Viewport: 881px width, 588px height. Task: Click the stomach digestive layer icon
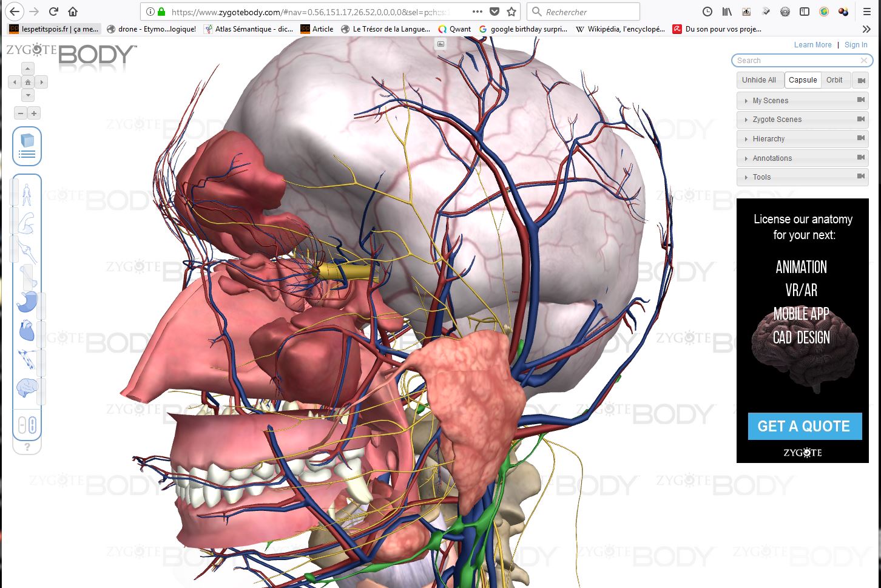click(26, 302)
